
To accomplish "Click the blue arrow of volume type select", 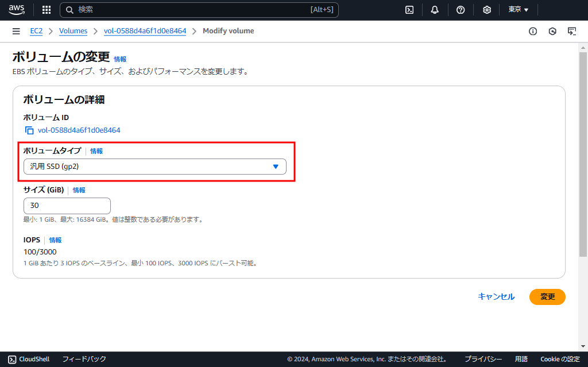I will [276, 167].
